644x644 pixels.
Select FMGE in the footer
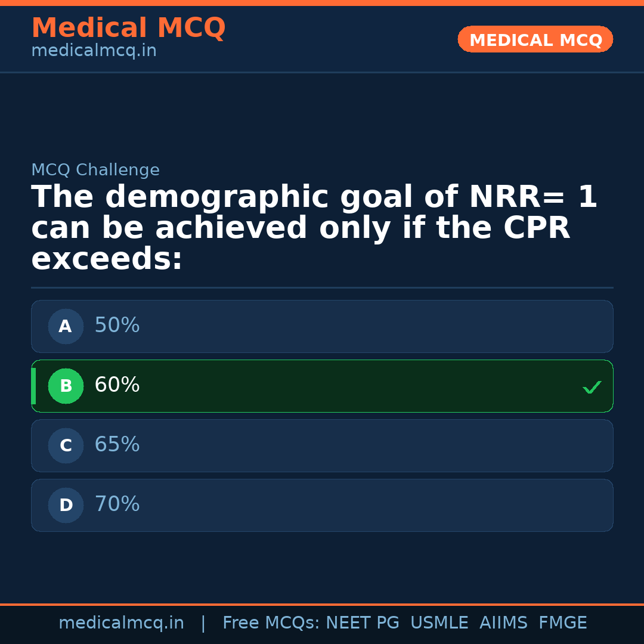click(562, 623)
